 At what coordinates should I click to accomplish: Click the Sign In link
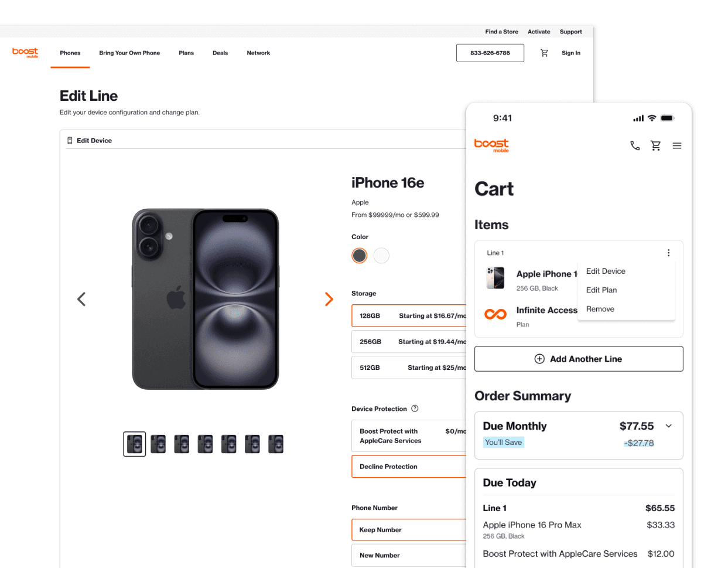tap(571, 53)
